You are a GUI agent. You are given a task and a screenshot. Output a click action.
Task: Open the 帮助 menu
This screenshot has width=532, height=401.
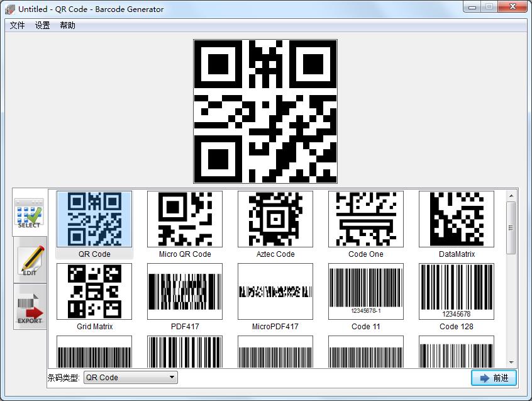point(67,25)
